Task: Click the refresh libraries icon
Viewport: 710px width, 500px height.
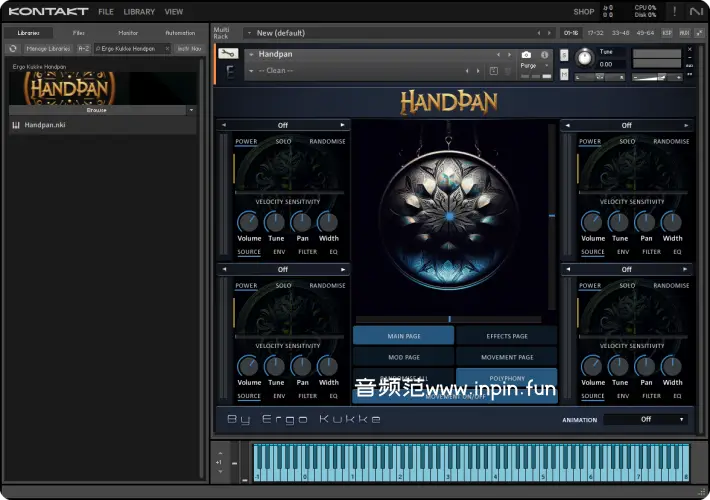Action: pos(14,48)
